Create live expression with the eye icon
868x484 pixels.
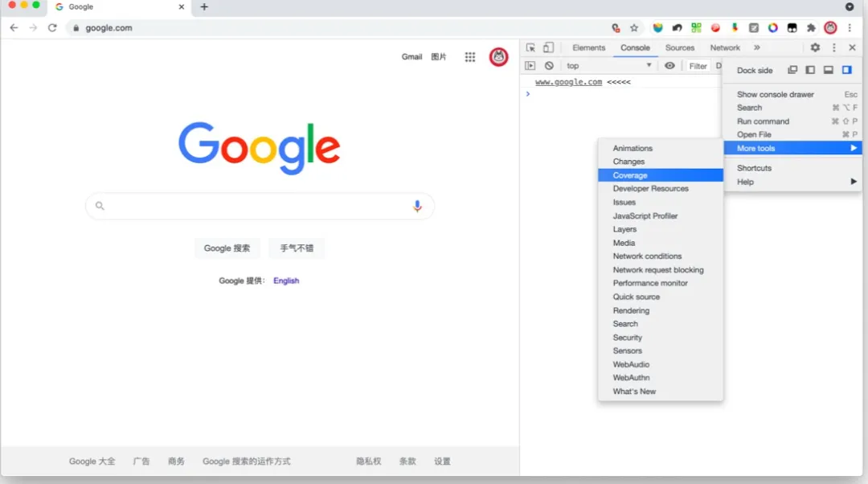pos(669,65)
